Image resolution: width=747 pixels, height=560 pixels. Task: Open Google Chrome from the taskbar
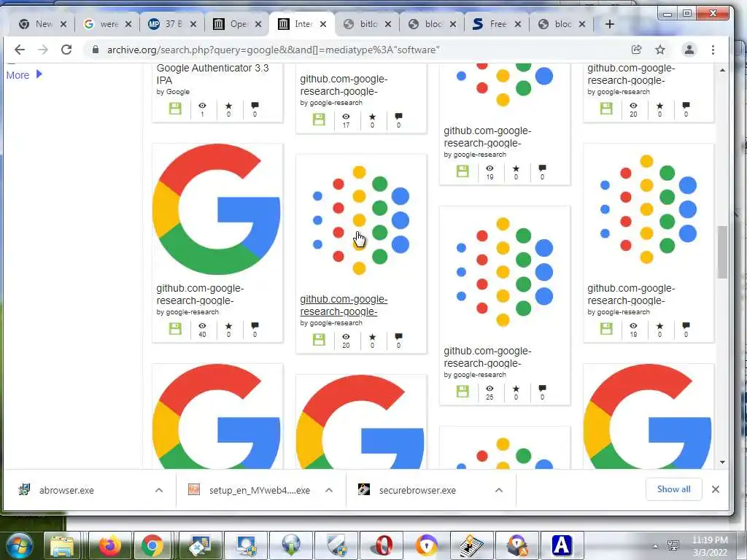pyautogui.click(x=152, y=545)
